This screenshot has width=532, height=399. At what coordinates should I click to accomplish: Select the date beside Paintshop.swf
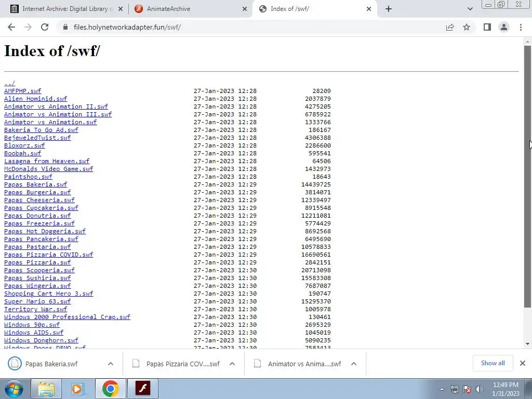[225, 177]
